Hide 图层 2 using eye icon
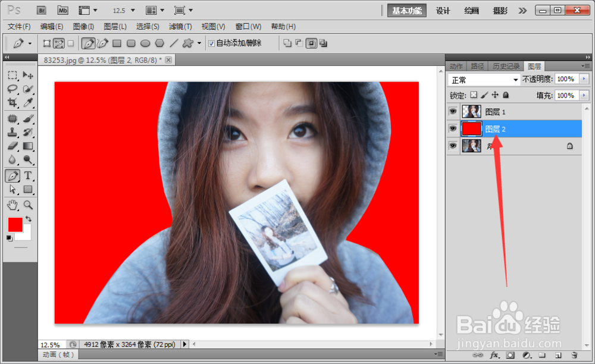This screenshot has width=595, height=364. click(x=453, y=128)
